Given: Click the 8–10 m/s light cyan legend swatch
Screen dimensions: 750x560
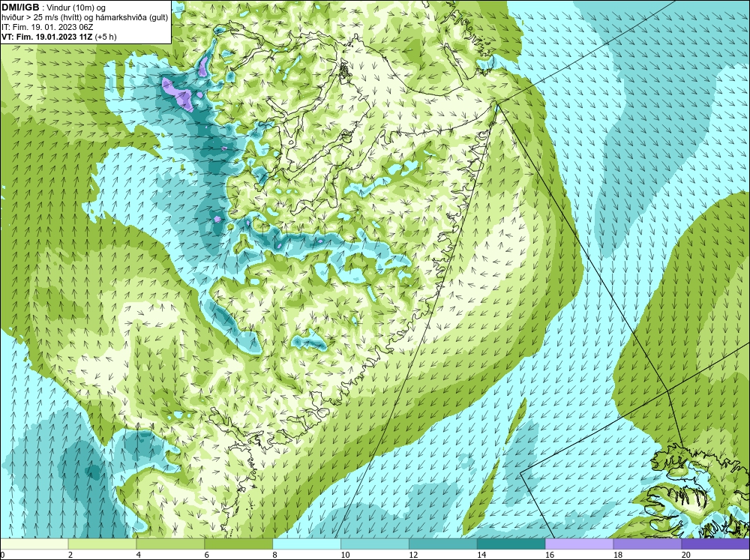Looking at the screenshot, I should (307, 544).
